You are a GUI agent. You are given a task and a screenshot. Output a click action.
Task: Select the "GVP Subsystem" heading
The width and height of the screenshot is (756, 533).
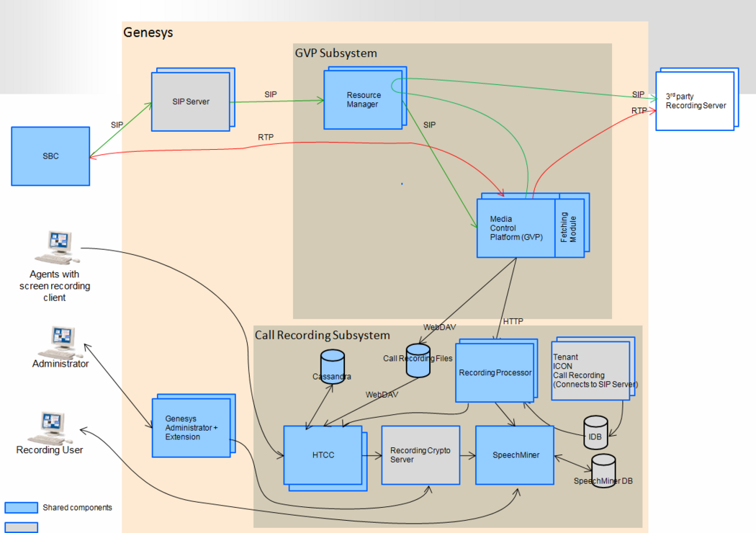point(336,53)
